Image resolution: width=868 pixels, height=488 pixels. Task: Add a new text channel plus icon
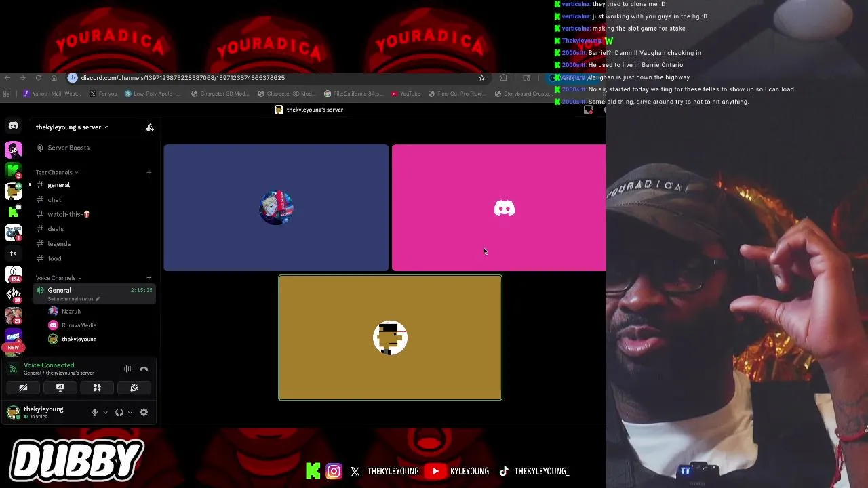click(149, 172)
